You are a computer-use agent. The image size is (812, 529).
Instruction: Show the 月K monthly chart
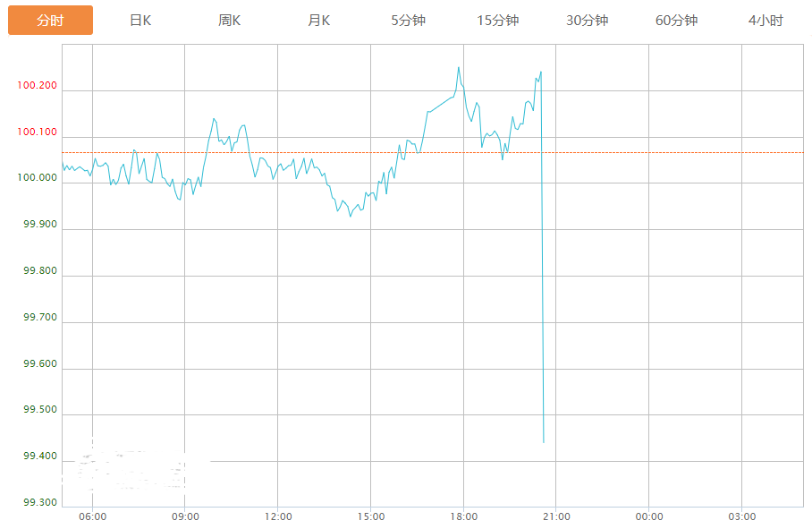click(x=319, y=21)
